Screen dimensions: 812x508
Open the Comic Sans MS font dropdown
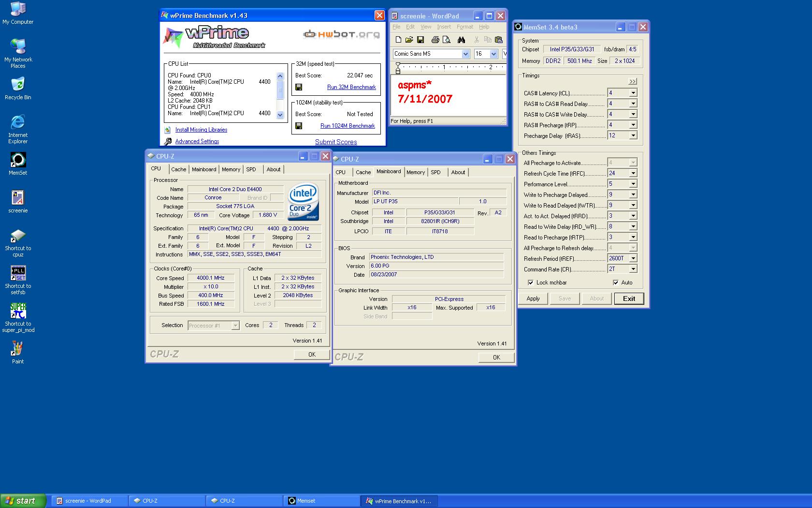(x=465, y=54)
